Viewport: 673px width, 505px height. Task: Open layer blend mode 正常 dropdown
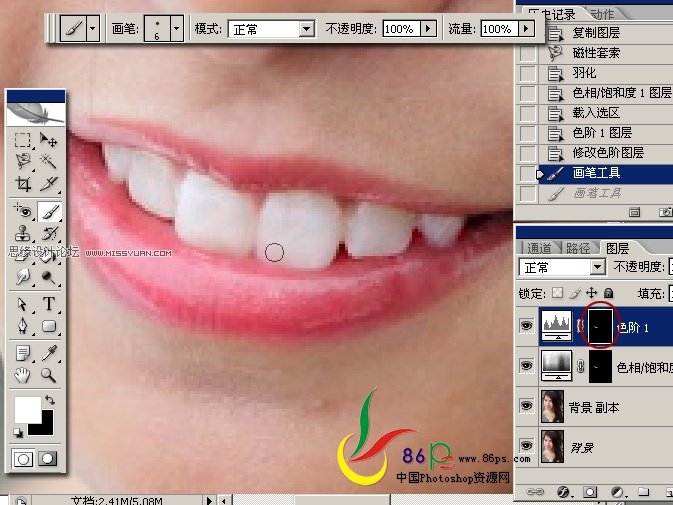(562, 267)
